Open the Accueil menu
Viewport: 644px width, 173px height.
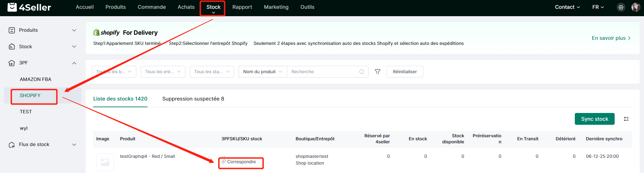[85, 7]
